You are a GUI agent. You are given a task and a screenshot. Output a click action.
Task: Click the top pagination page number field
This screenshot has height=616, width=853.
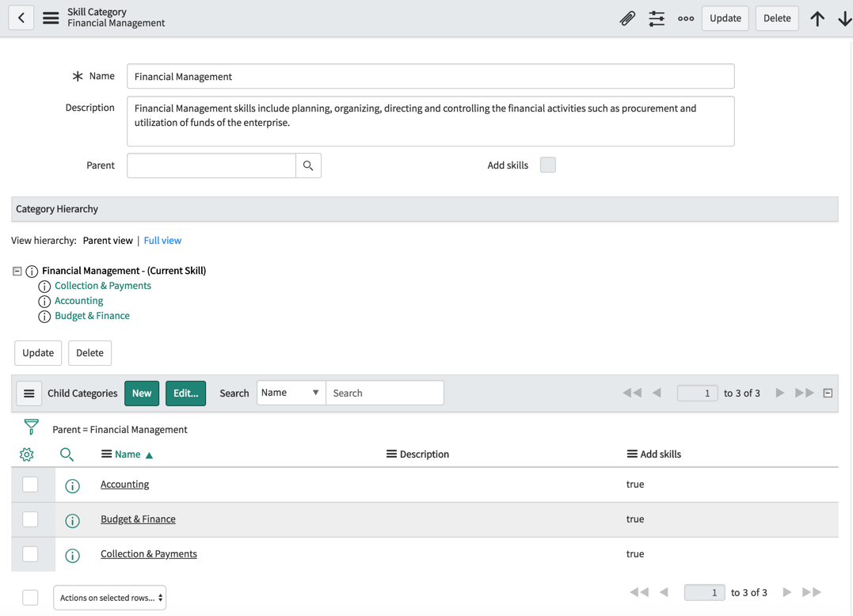698,393
